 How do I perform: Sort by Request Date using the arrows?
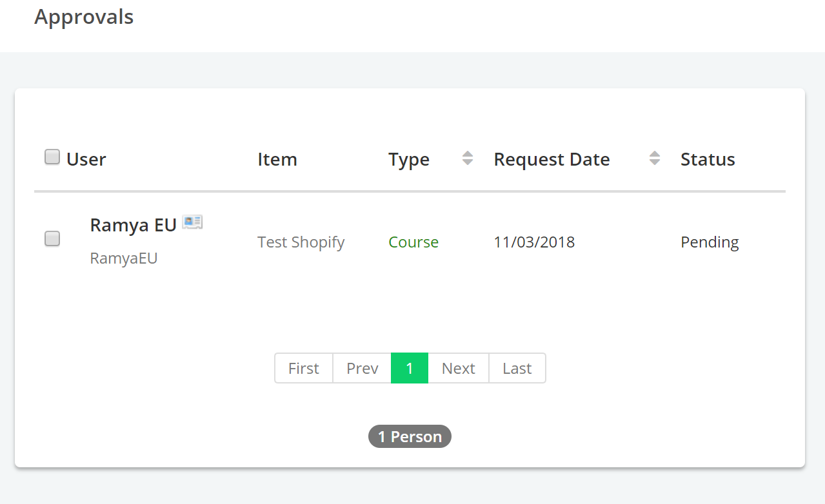pos(655,158)
